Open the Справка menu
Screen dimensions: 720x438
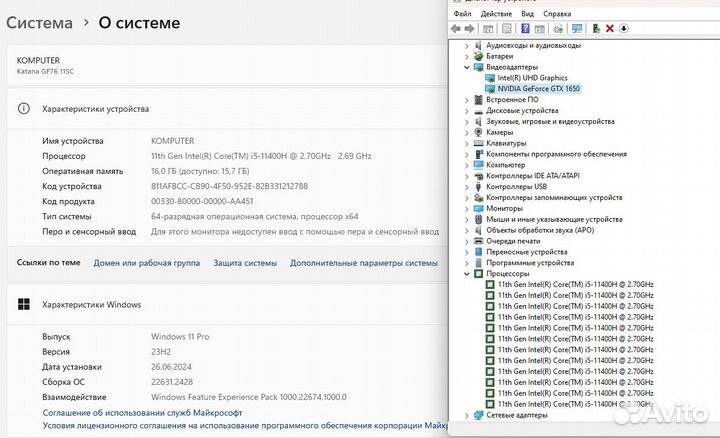558,14
